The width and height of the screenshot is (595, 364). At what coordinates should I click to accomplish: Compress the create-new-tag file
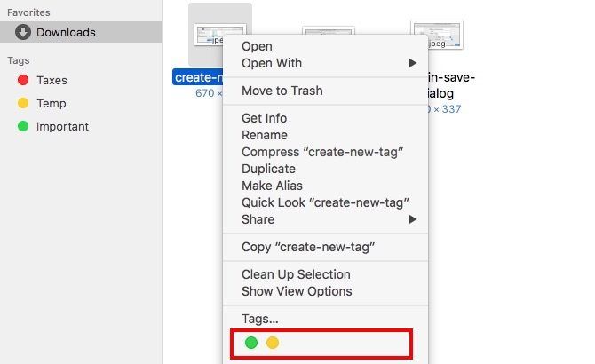click(323, 152)
